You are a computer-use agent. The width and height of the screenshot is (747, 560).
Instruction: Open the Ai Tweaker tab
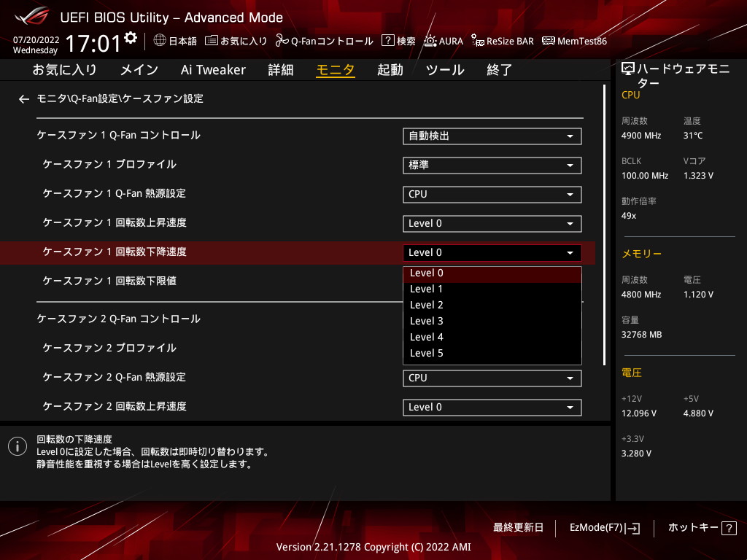(x=213, y=70)
